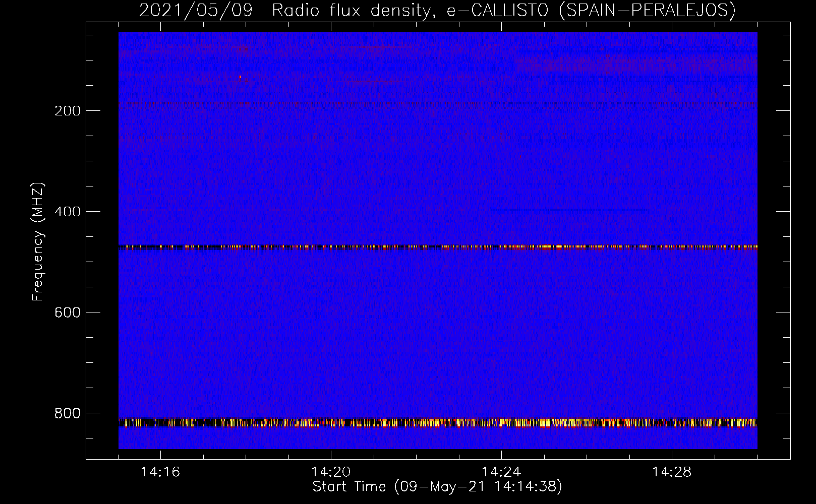Click the station name '(SPAIN-PERALEJOS)'
This screenshot has width=816, height=504.
648,11
